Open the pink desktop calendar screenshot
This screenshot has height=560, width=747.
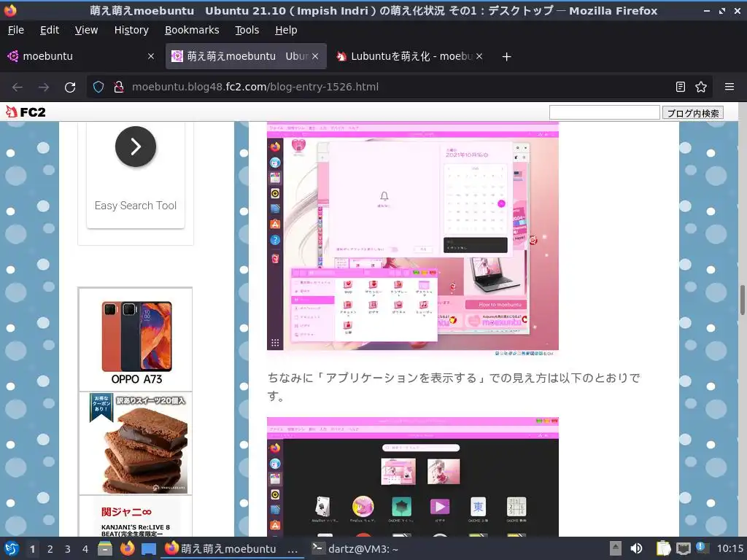coord(413,239)
